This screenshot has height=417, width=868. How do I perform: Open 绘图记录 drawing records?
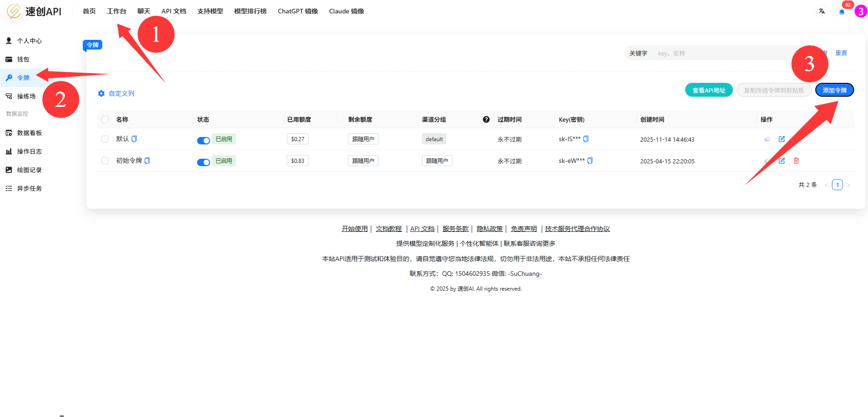click(x=30, y=170)
